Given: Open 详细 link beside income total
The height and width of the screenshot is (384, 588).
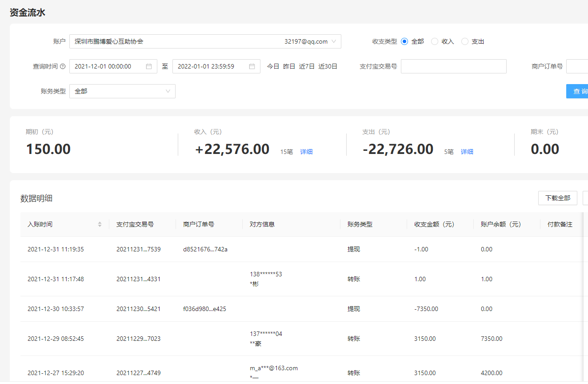Looking at the screenshot, I should click(x=306, y=152).
